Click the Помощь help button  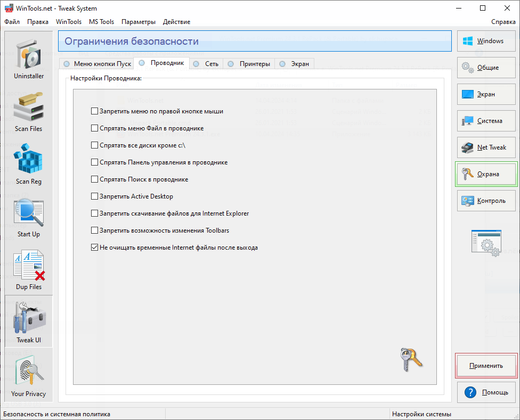coord(486,392)
